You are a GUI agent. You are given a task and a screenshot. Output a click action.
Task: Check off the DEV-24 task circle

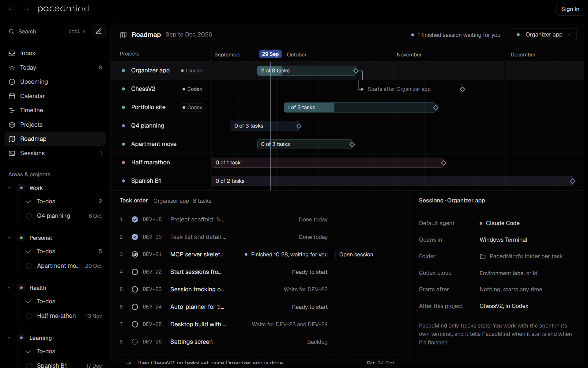point(135,307)
